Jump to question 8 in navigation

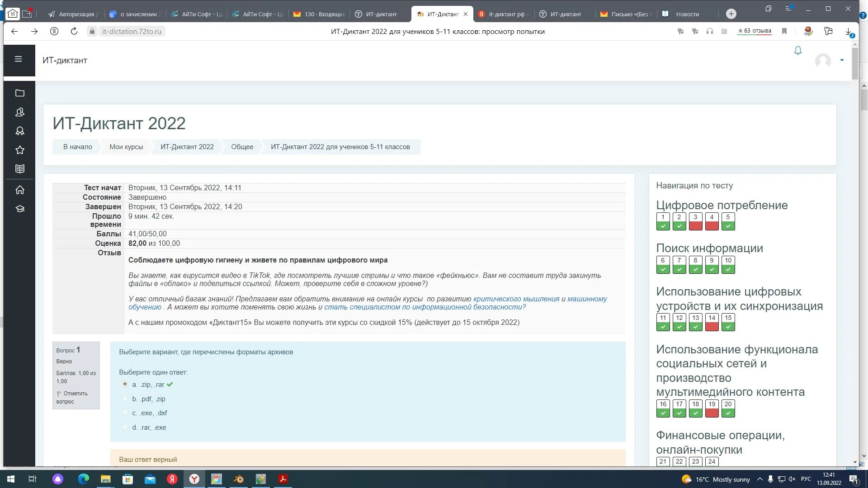[695, 265]
